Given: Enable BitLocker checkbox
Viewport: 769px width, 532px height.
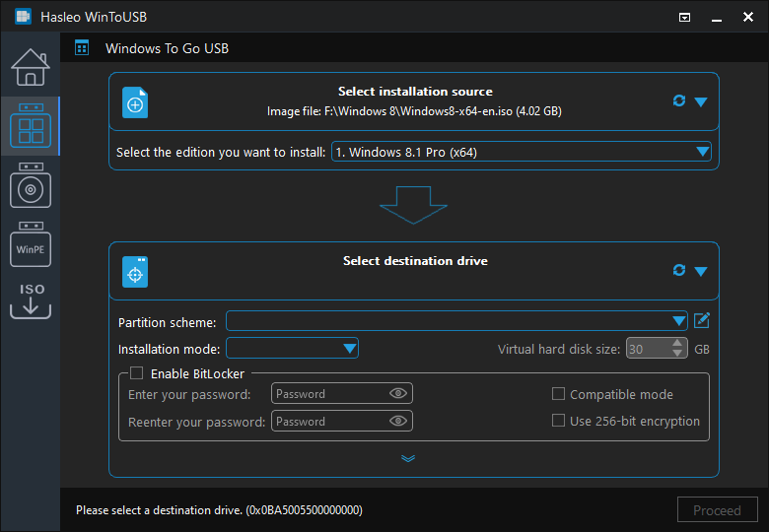Looking at the screenshot, I should (x=136, y=373).
